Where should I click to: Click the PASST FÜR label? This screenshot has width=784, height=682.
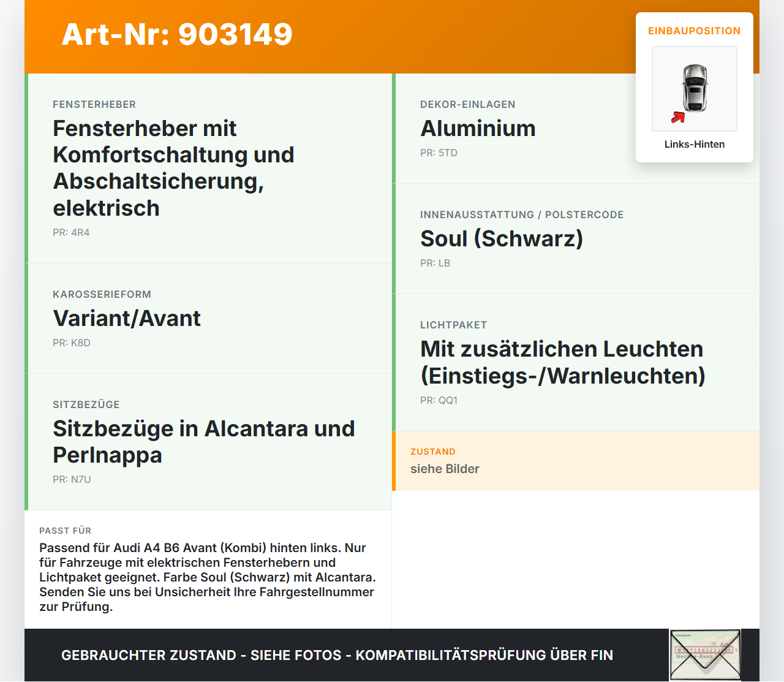pyautogui.click(x=65, y=531)
